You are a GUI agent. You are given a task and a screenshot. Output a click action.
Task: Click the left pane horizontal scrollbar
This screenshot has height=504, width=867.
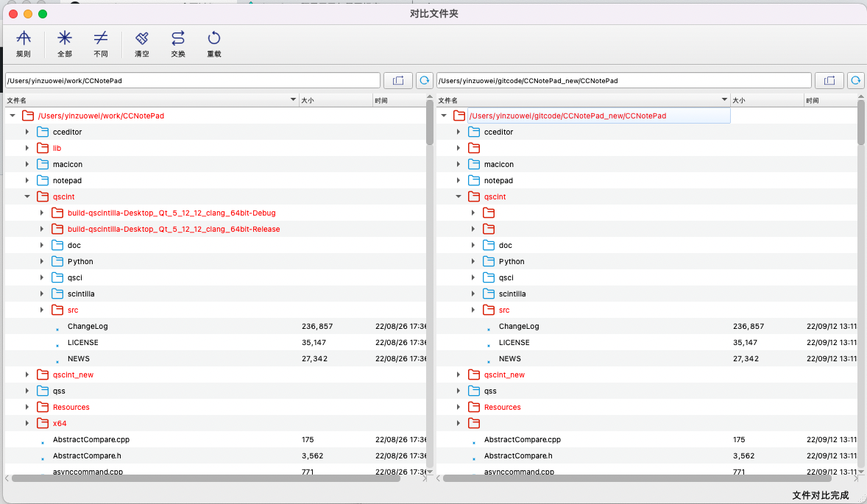206,478
